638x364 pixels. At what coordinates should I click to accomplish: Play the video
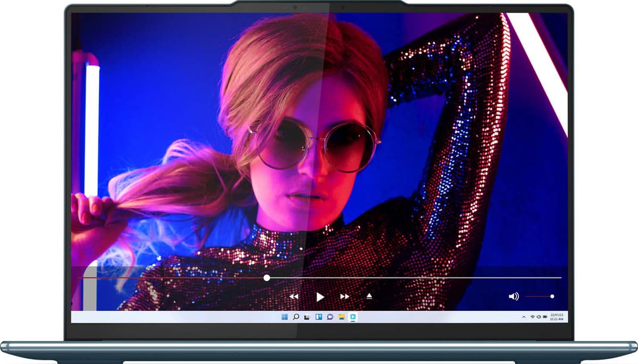coord(320,297)
